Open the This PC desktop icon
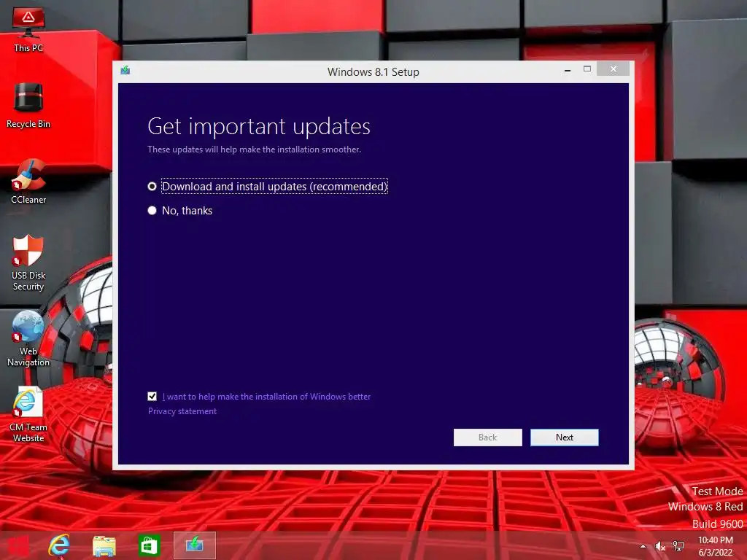Image resolution: width=747 pixels, height=560 pixels. (28, 29)
